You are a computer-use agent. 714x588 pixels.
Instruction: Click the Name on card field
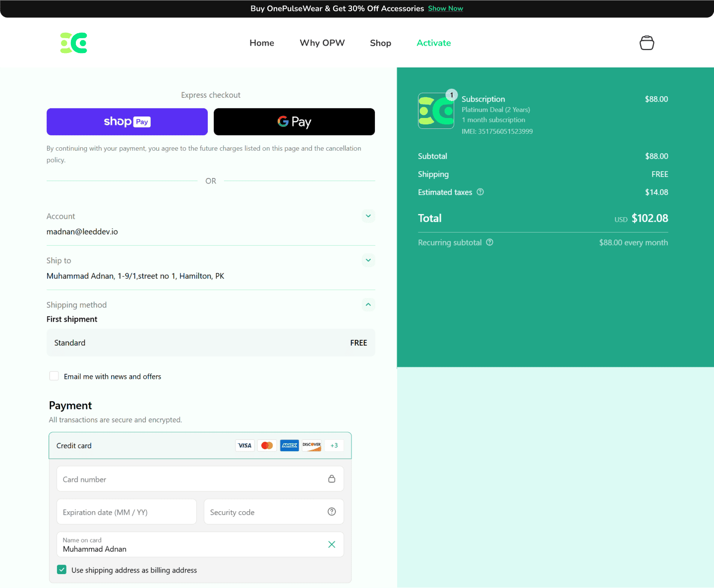(200, 544)
